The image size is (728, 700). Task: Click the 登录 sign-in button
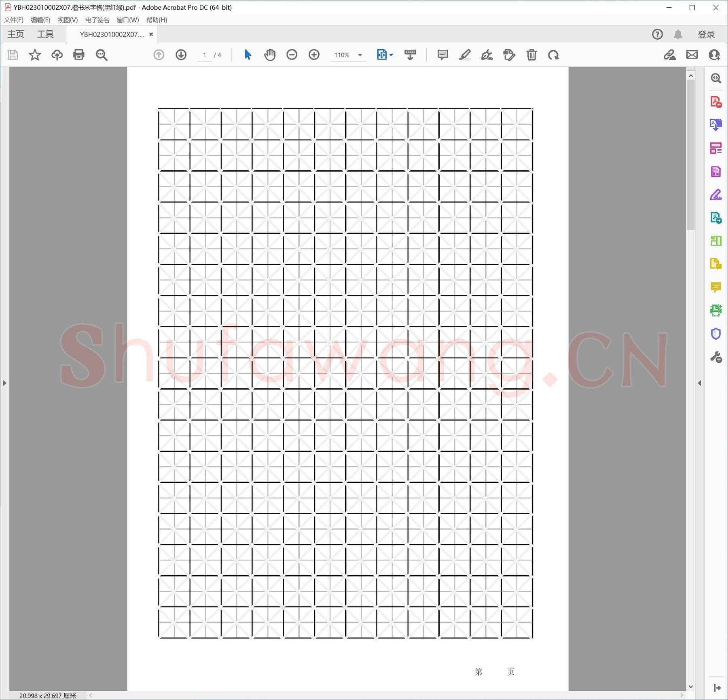point(706,34)
